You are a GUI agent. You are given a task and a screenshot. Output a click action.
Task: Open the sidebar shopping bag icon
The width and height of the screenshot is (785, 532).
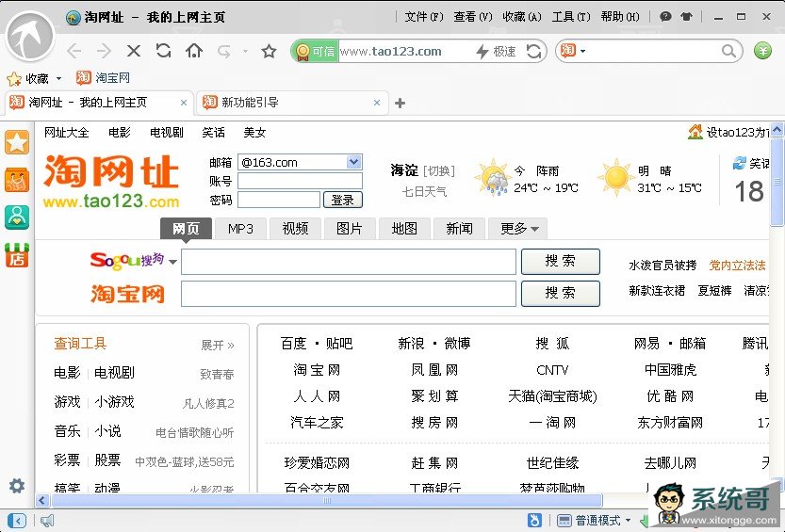click(x=17, y=180)
